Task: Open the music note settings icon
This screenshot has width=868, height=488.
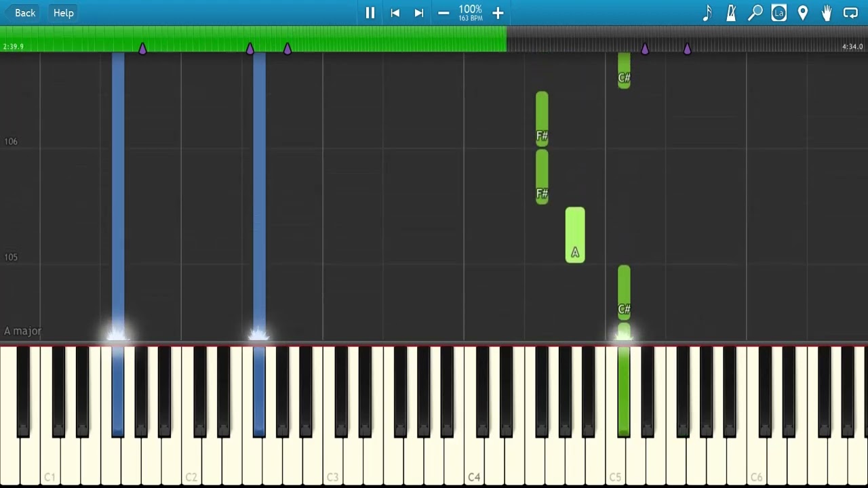Action: coord(707,13)
